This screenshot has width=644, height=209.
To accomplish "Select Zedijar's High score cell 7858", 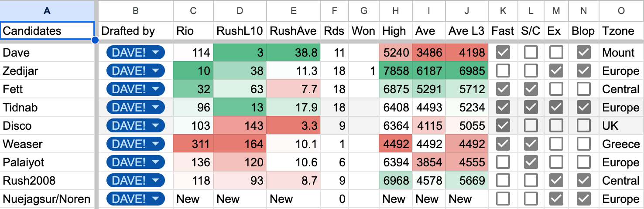I will coord(396,71).
